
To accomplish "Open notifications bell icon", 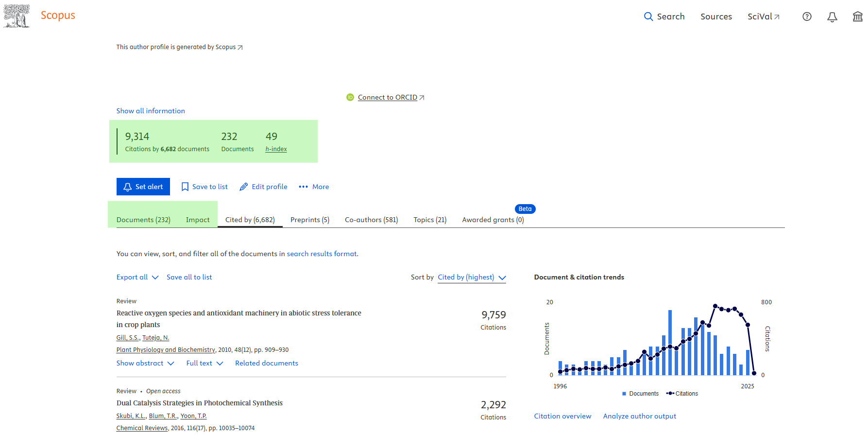I will [832, 17].
